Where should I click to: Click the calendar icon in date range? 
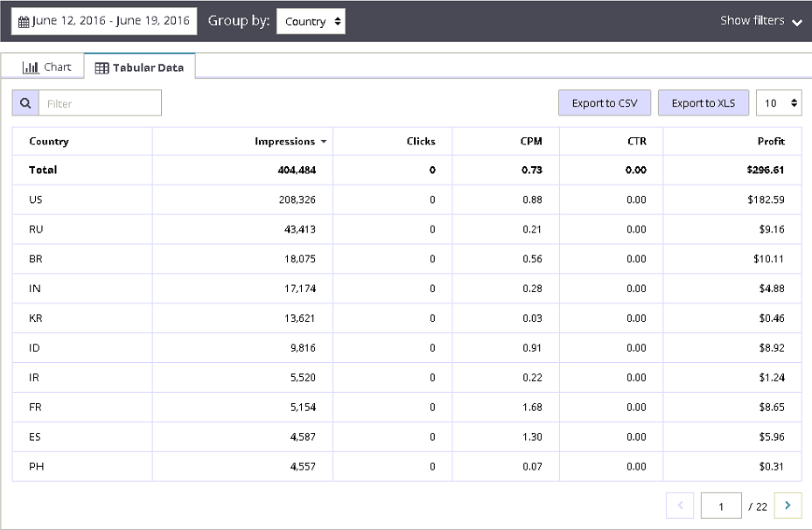[x=24, y=22]
